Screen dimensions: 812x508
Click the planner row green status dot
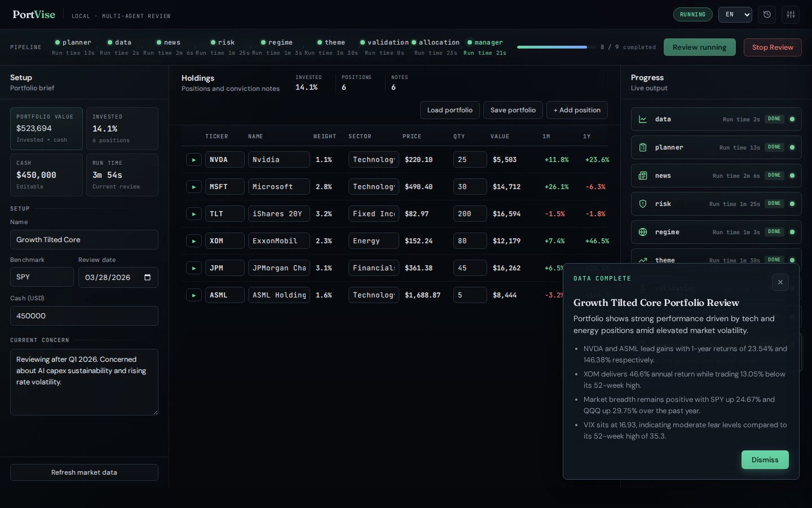pos(792,147)
